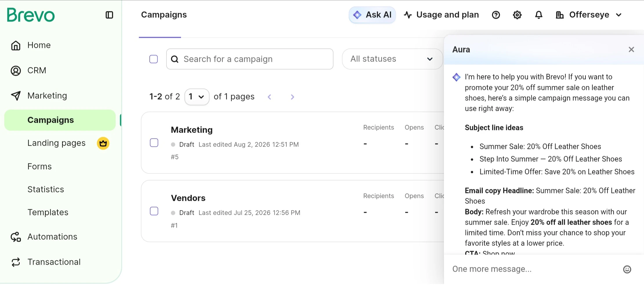Click Opens column in Marketing row

414,127
